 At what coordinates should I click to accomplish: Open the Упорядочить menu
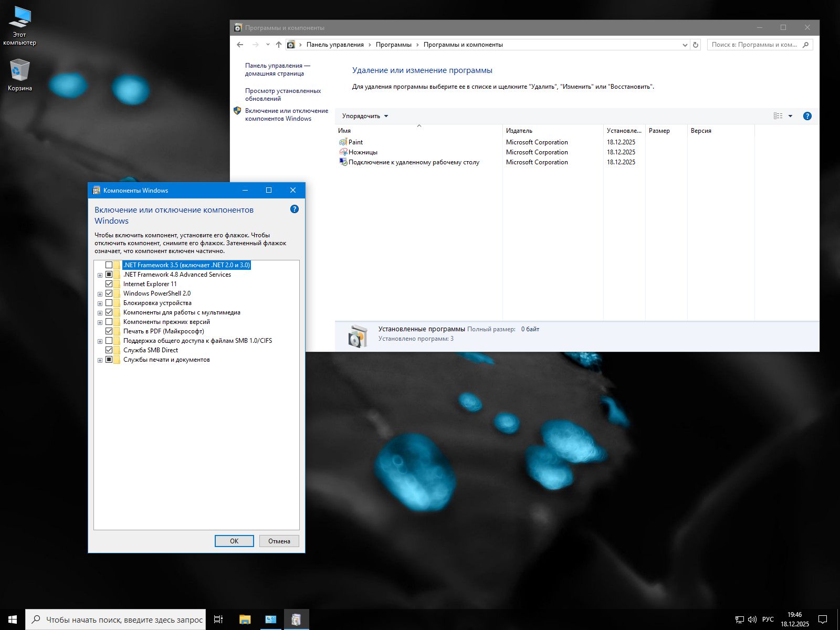[365, 115]
